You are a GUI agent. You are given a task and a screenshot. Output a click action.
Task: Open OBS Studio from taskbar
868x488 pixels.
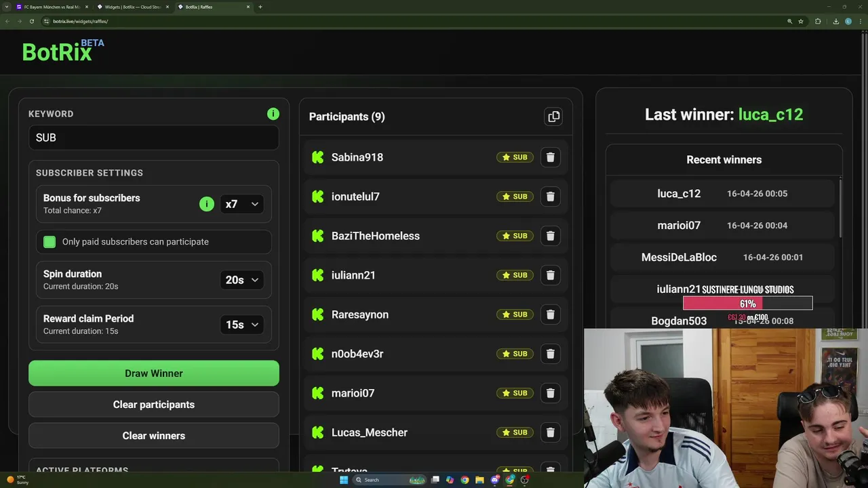(525, 480)
